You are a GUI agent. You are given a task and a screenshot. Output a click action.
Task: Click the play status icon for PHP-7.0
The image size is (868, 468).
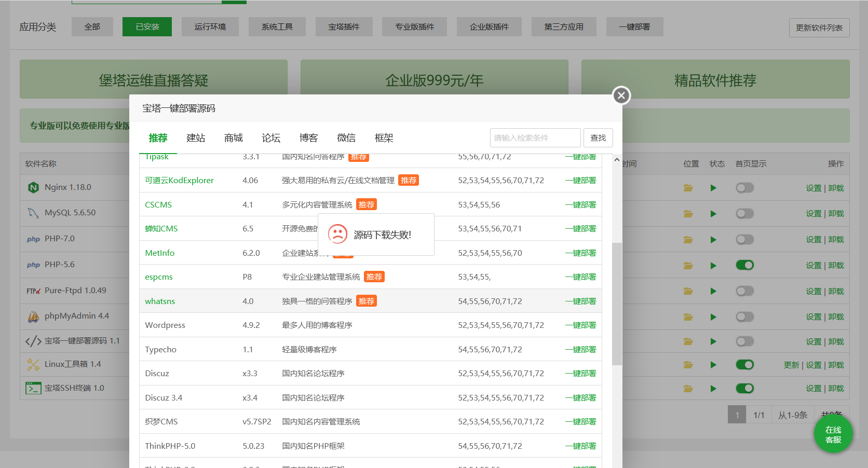pos(713,240)
